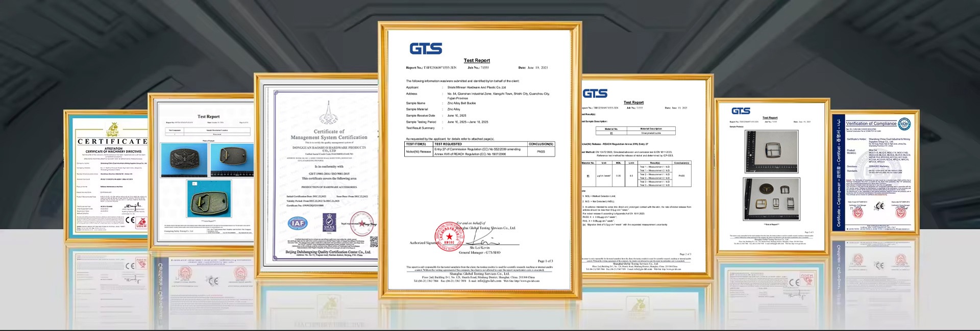Click 'General Manager - GTS/SHO' signature line
Viewport: 980px width, 331px height.
(x=479, y=252)
